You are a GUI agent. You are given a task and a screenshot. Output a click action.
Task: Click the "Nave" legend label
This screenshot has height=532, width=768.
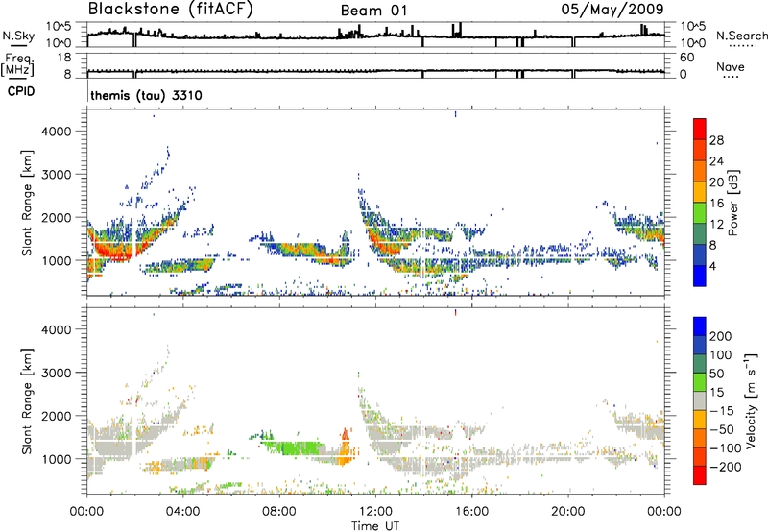click(730, 66)
